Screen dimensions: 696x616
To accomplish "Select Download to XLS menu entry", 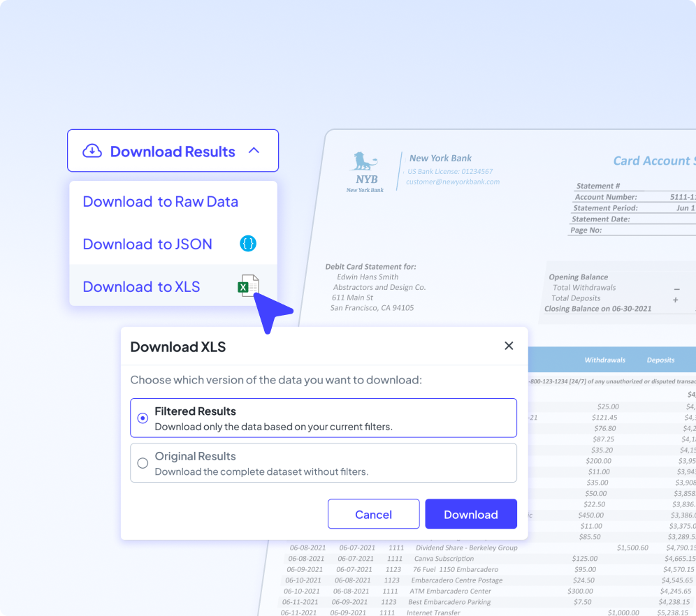I will [x=141, y=287].
